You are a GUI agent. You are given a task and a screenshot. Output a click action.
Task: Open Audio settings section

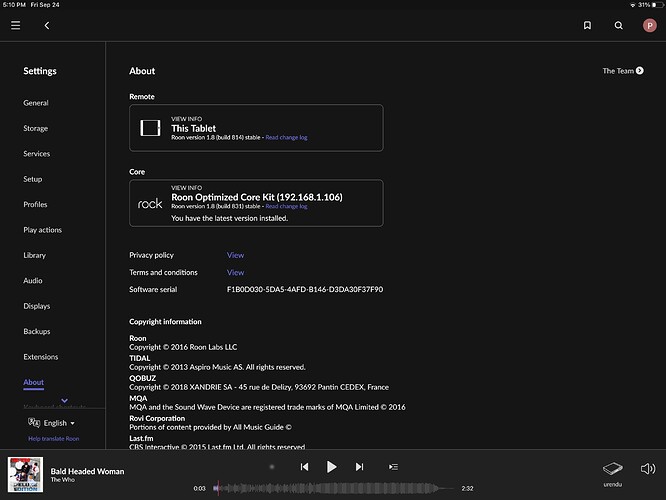(x=33, y=280)
